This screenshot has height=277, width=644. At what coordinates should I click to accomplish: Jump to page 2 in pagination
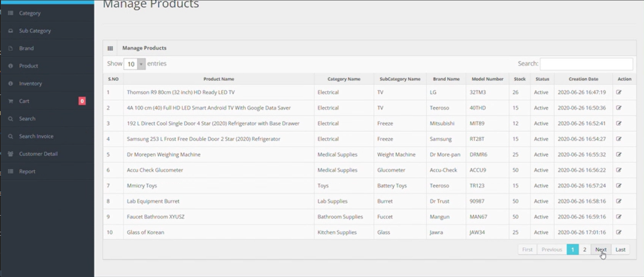[x=585, y=249]
